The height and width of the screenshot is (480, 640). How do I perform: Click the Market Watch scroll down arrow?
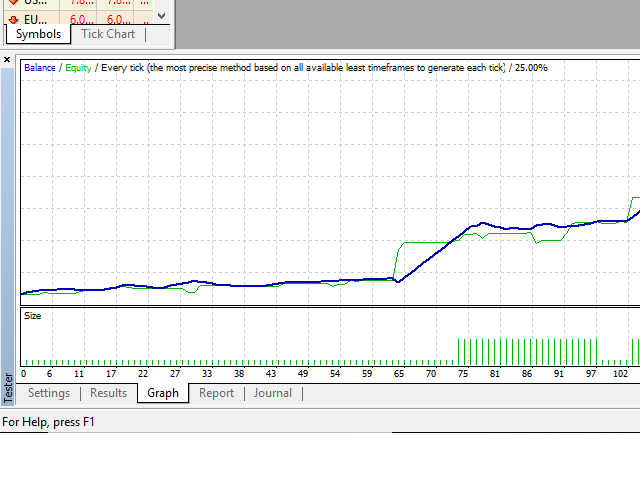tap(162, 16)
